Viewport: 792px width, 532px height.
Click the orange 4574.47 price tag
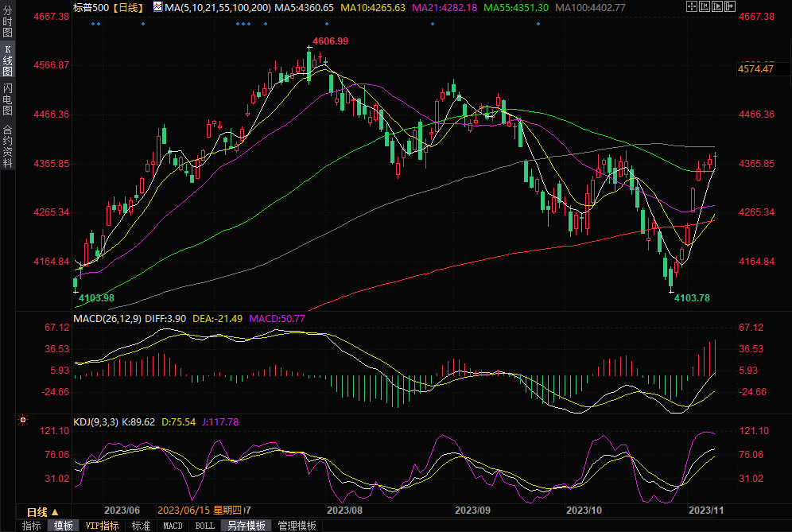(755, 69)
